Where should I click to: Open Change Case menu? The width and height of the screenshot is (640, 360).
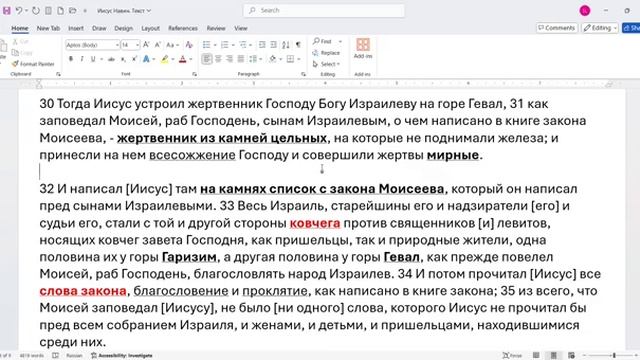[172, 44]
